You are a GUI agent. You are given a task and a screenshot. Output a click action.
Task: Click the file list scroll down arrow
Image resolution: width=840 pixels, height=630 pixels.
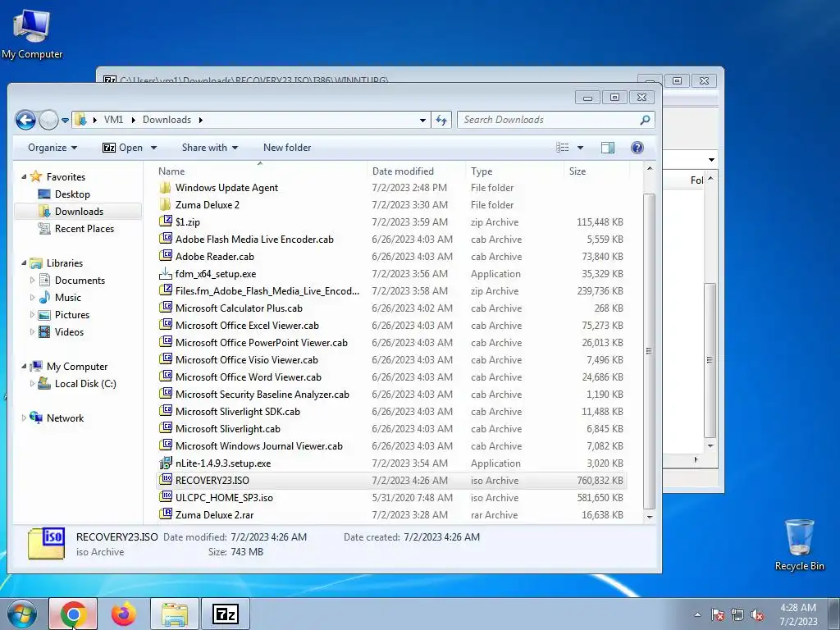[650, 517]
